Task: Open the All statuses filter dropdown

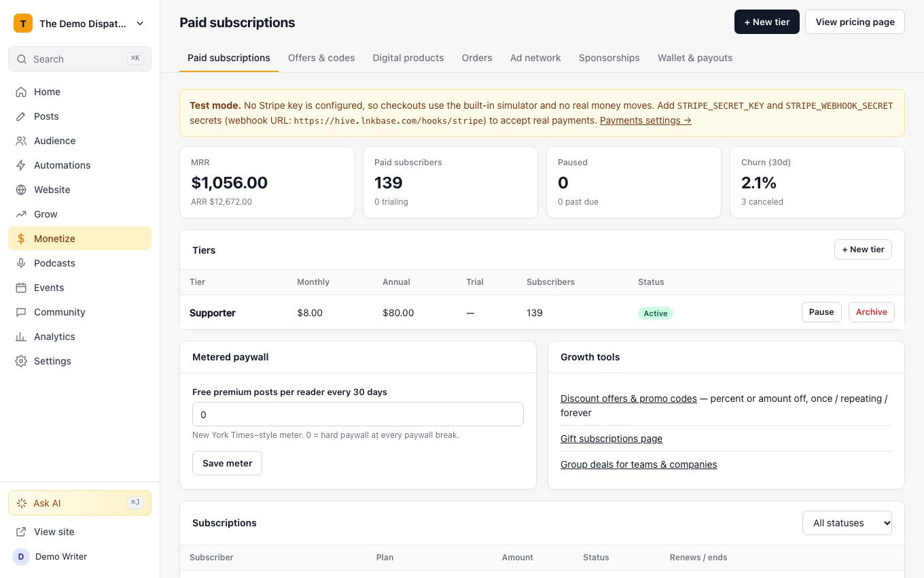Action: click(847, 523)
